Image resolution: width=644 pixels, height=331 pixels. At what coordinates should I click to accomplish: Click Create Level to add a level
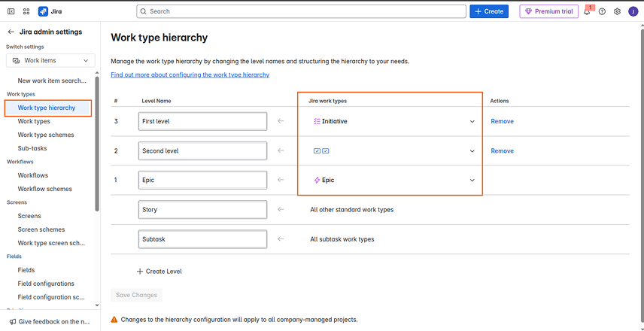tap(159, 272)
